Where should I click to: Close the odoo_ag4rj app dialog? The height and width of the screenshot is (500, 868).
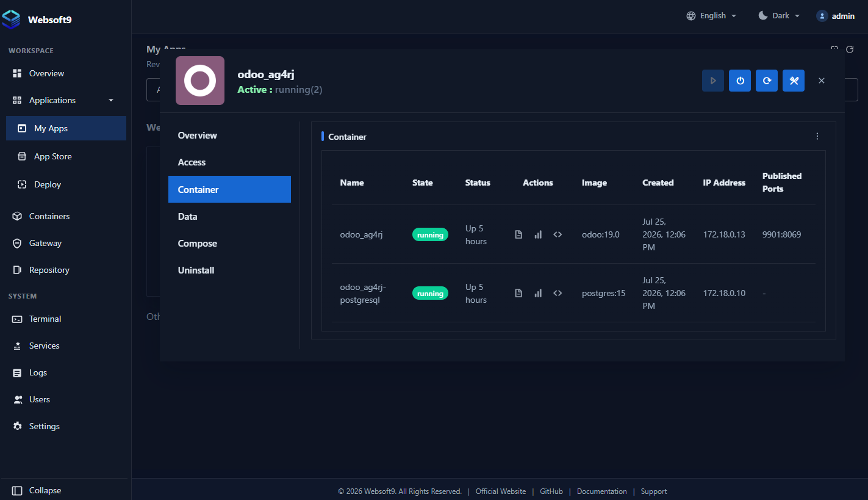[822, 81]
